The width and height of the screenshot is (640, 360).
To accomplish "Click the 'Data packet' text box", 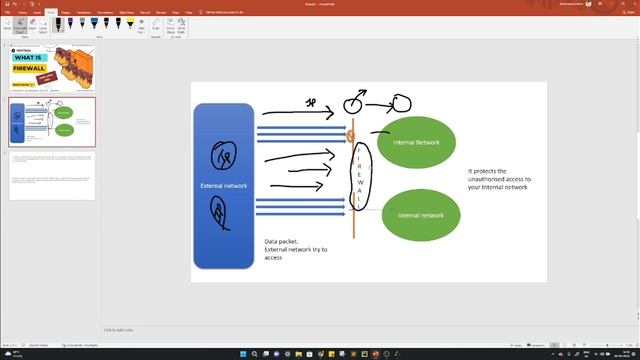I will [296, 249].
